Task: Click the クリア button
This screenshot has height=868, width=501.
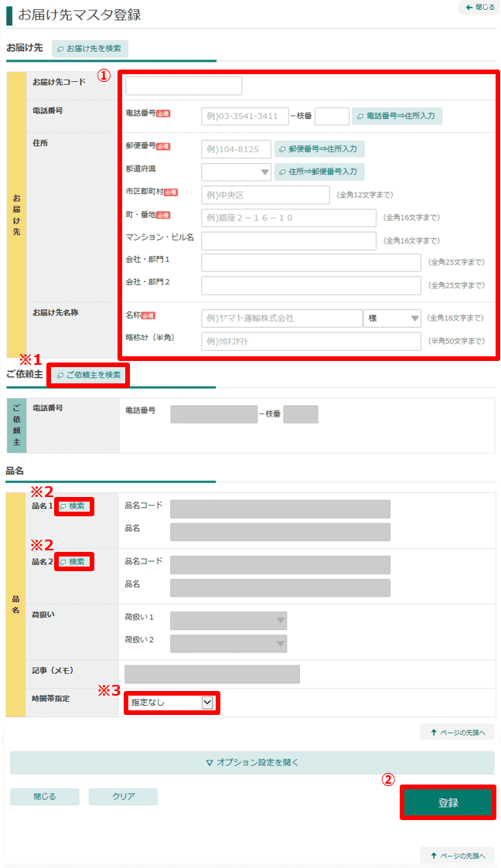Action: point(123,797)
